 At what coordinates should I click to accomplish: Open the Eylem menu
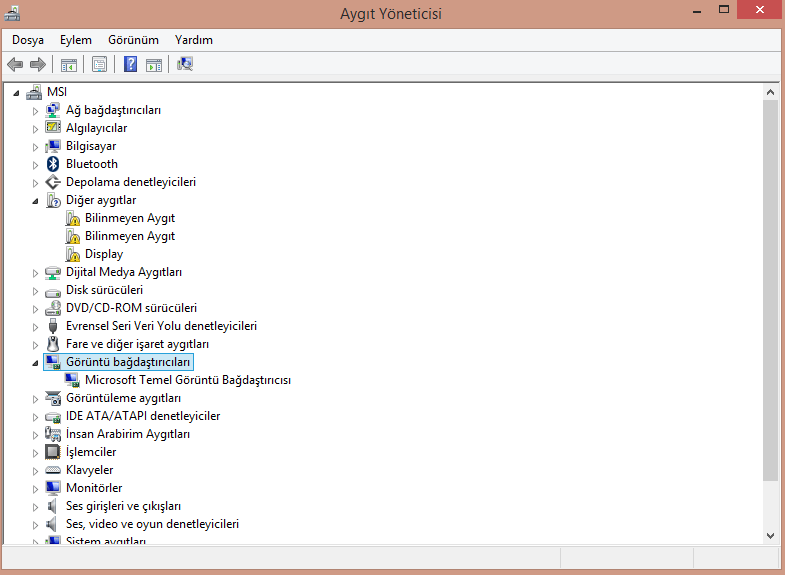click(76, 40)
